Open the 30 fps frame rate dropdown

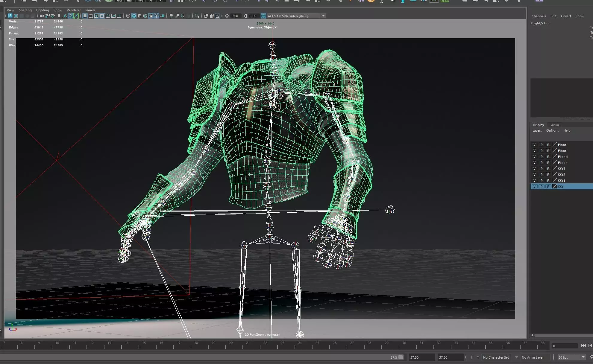tap(572, 357)
